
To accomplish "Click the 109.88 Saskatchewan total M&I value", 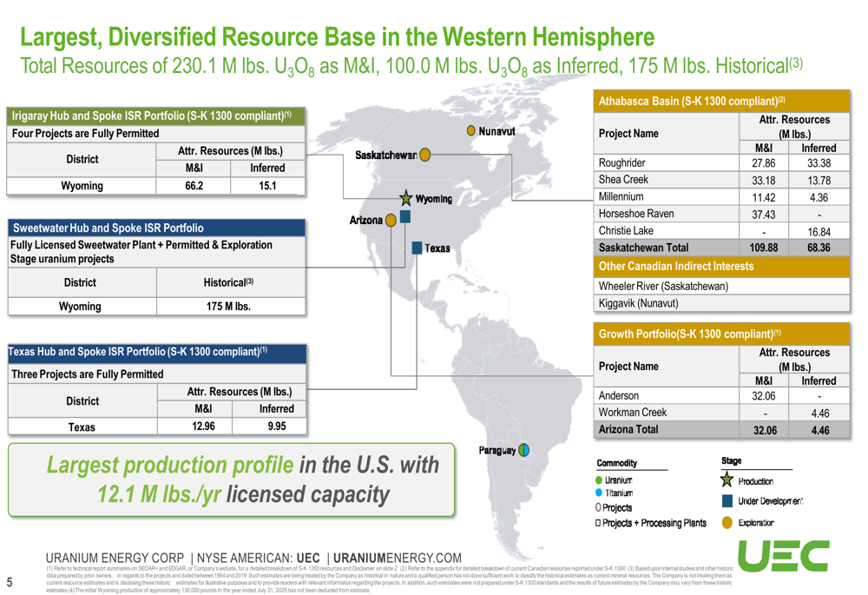I will (x=763, y=248).
